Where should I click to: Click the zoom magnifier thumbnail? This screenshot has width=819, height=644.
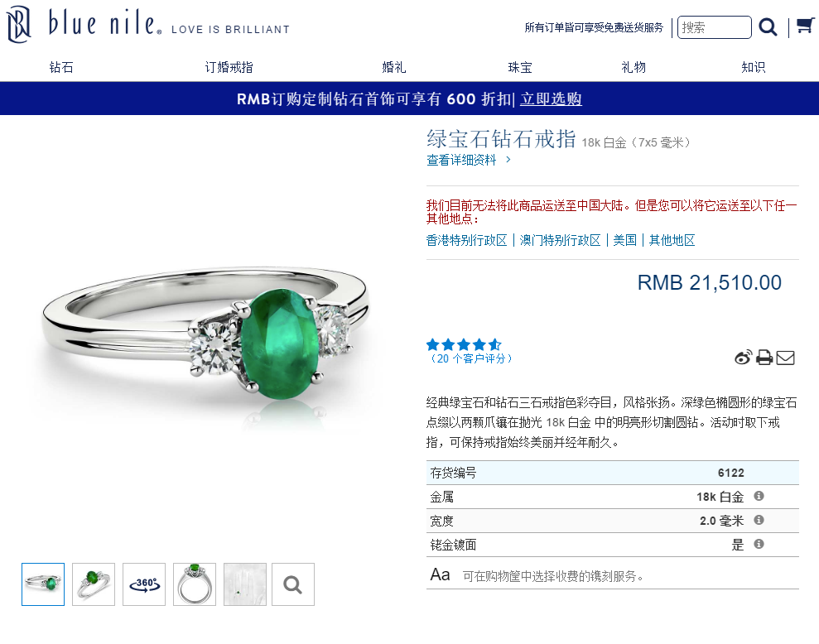coord(293,584)
